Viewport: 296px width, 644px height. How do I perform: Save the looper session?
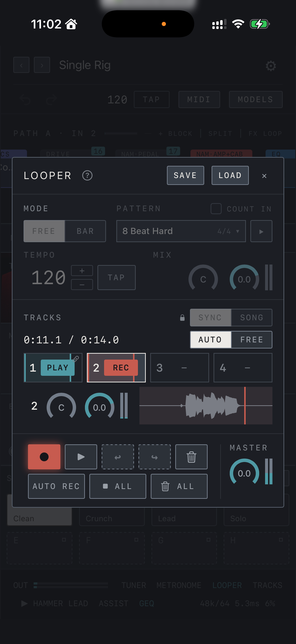pos(185,175)
